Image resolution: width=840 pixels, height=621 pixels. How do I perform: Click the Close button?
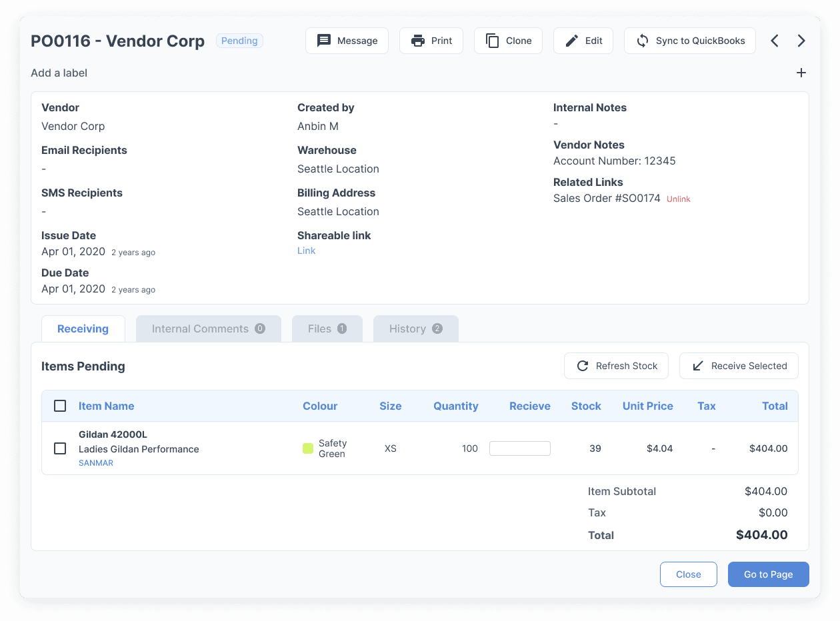coord(688,574)
